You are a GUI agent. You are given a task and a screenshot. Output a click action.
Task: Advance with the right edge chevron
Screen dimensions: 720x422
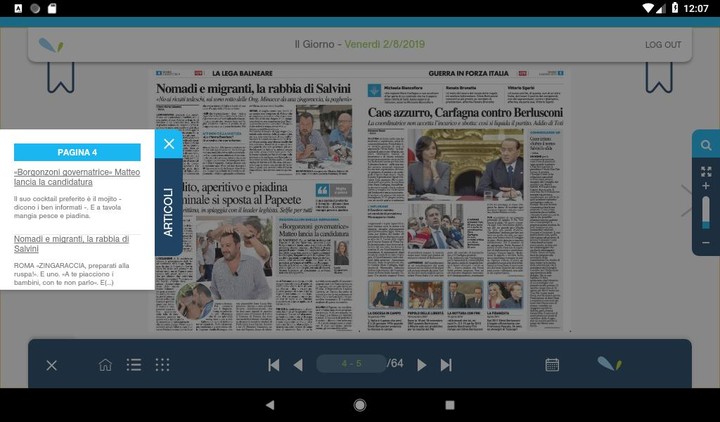point(686,201)
